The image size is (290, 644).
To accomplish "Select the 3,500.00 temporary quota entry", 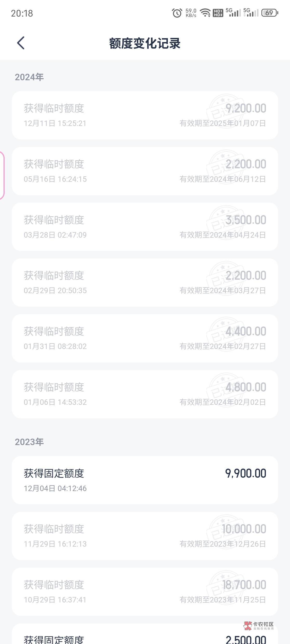I will click(x=145, y=227).
